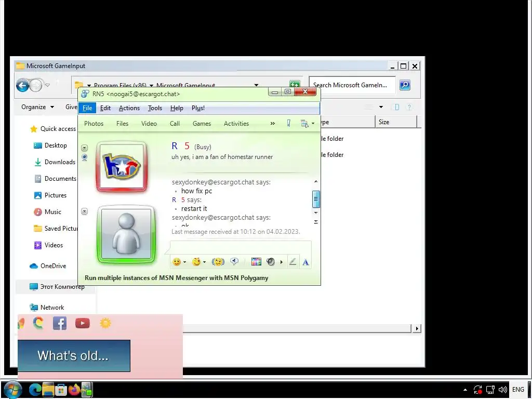Open the Actions menu
Viewport: 532px width, 399px height.
(129, 108)
